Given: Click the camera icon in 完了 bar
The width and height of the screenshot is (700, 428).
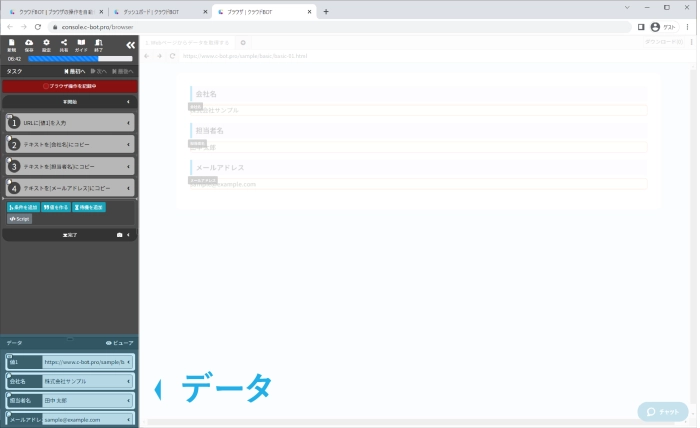Looking at the screenshot, I should [120, 235].
